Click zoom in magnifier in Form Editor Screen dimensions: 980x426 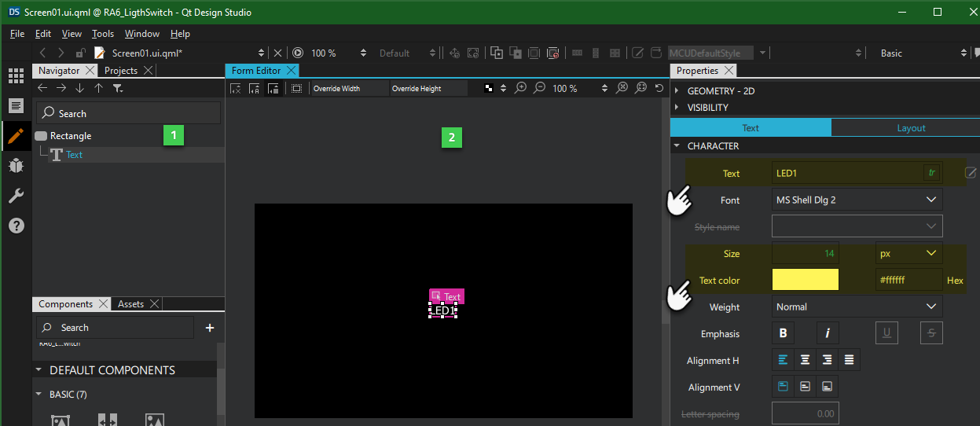tap(520, 88)
